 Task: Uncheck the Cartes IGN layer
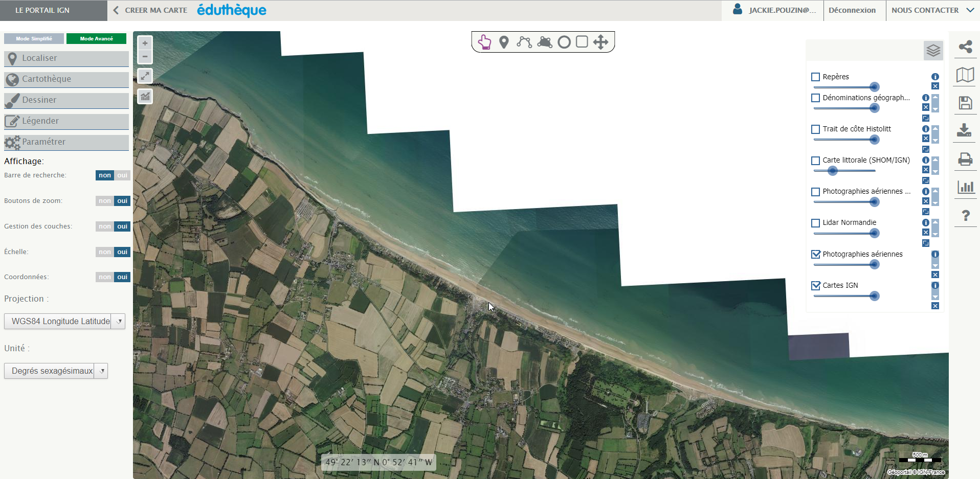[816, 286]
